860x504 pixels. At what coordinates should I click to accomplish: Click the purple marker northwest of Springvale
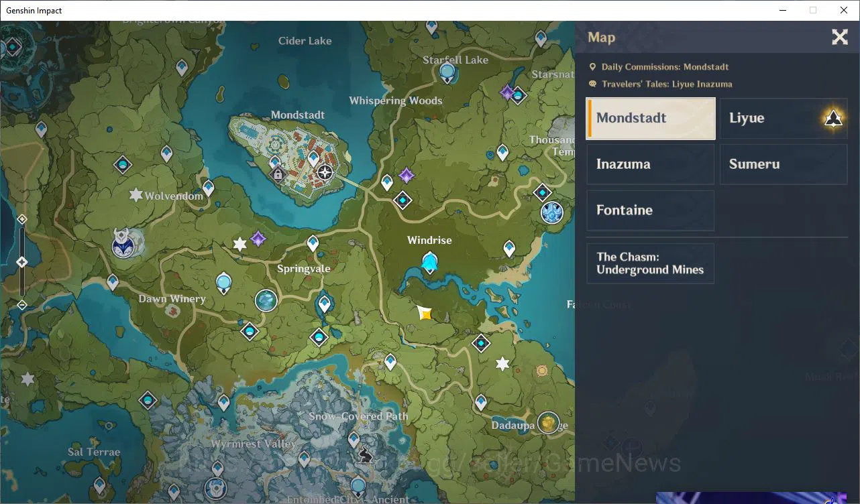click(x=258, y=239)
